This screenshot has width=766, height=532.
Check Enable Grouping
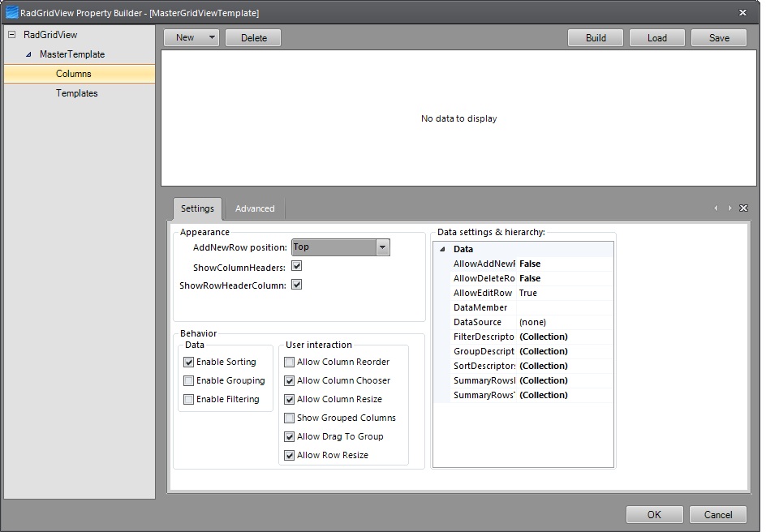[188, 380]
